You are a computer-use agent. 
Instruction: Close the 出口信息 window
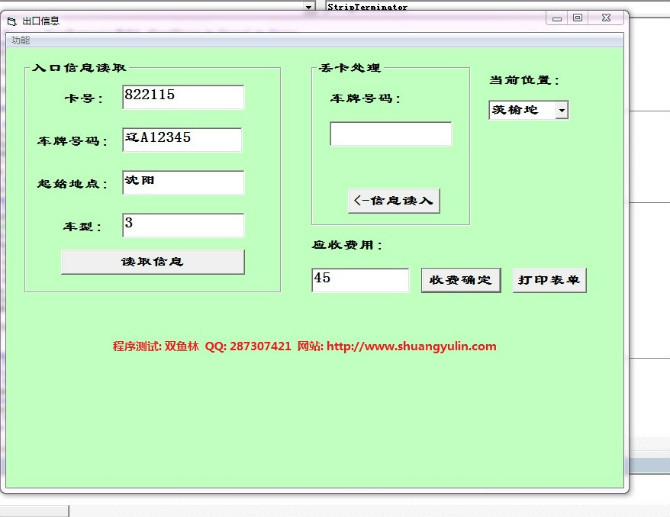coord(606,18)
